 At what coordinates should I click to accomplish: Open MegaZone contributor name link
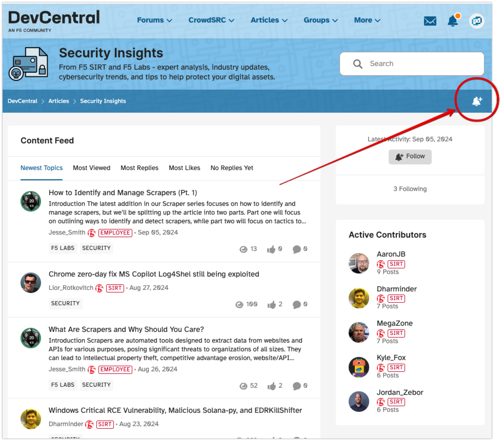point(394,323)
